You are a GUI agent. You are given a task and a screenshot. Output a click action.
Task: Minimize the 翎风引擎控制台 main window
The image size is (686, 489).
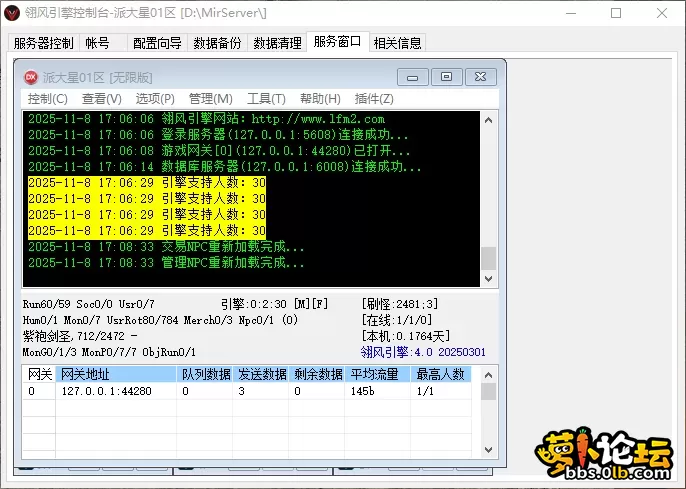[570, 13]
